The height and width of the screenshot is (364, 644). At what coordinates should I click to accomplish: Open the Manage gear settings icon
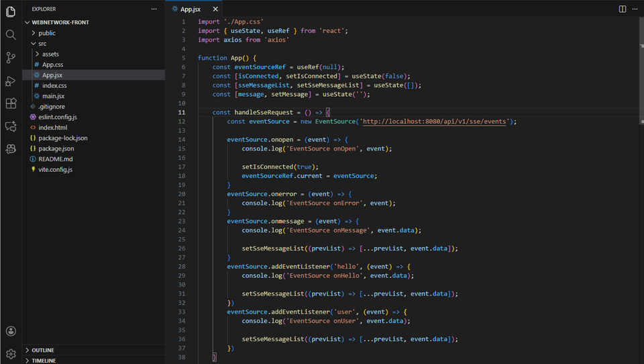pyautogui.click(x=11, y=353)
